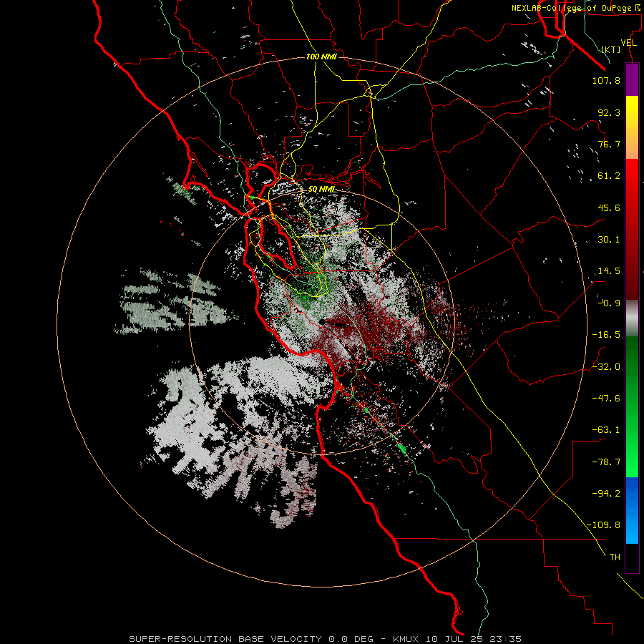Pick the grey near-zero segment of the color bar
644x644 pixels.
632,317
